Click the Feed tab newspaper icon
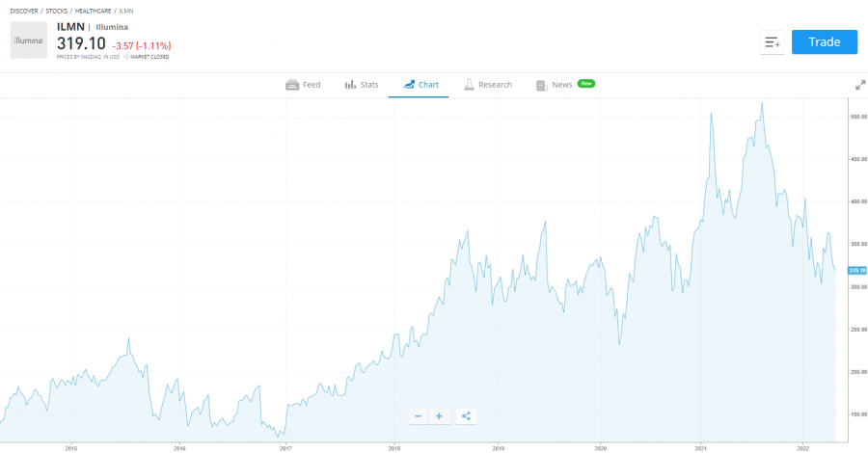 [x=291, y=85]
